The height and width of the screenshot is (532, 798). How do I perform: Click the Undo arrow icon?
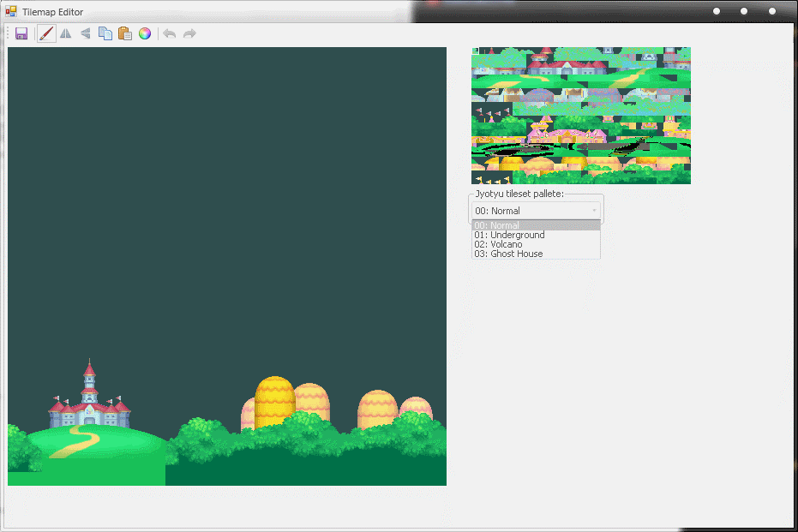[170, 33]
